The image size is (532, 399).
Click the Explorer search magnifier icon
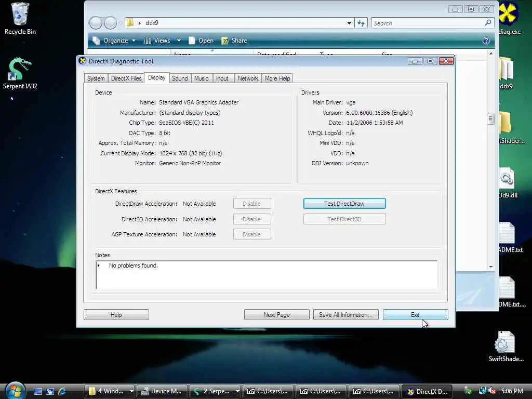pyautogui.click(x=488, y=23)
